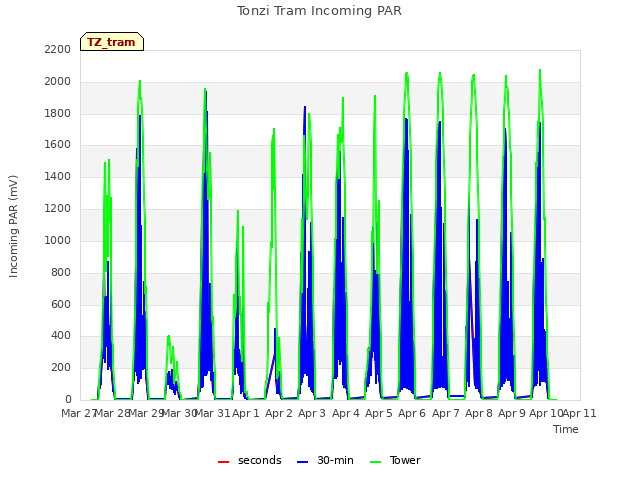The width and height of the screenshot is (640, 480).
Task: Click the 1800 y-axis tick label
Action: (58, 113)
